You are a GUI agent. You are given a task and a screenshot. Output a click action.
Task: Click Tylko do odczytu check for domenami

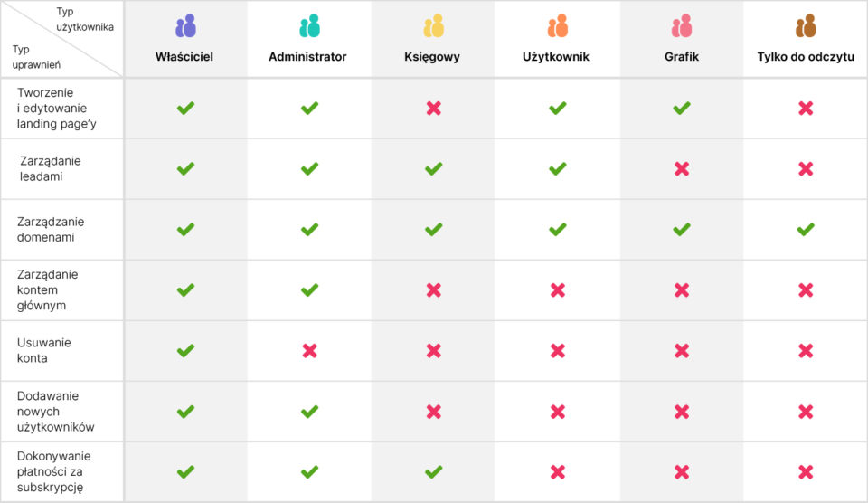[806, 230]
